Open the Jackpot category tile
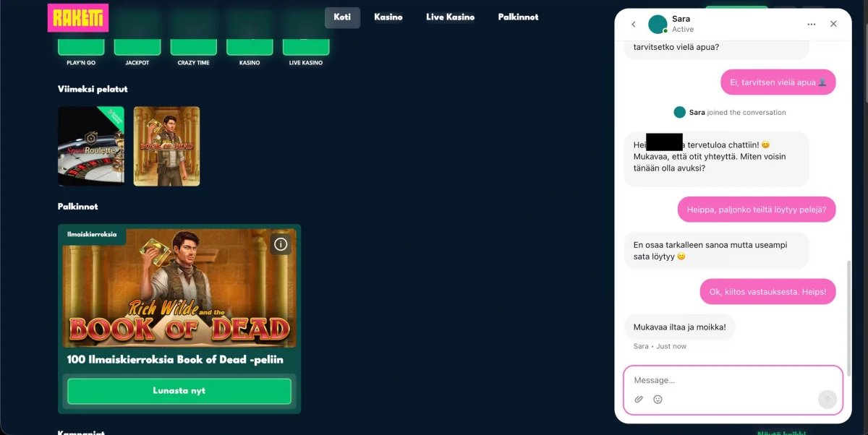 (x=137, y=48)
